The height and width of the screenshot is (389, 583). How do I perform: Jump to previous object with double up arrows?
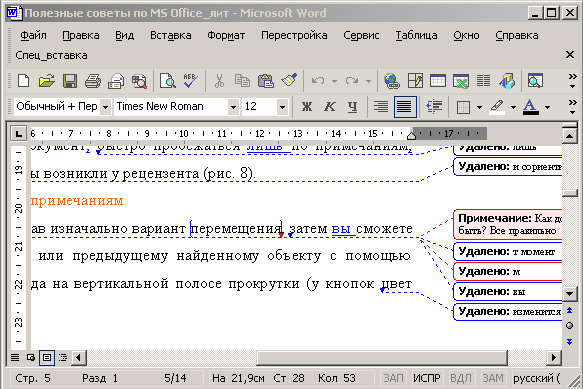(569, 310)
